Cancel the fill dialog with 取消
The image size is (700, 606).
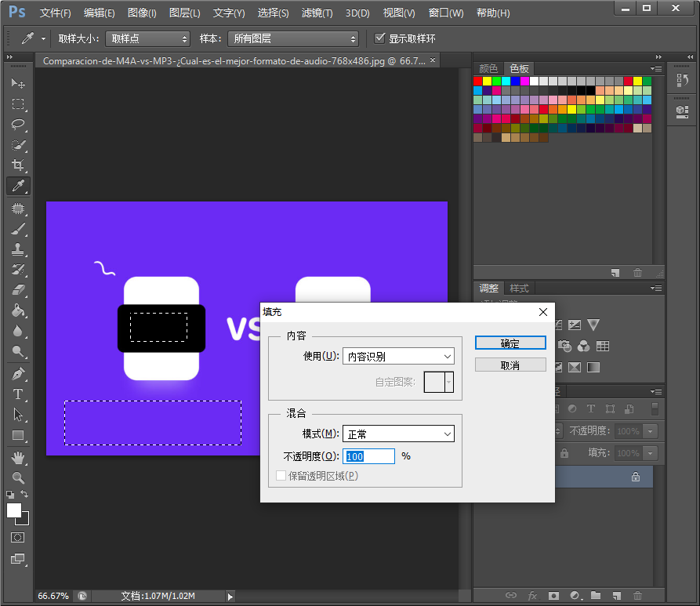510,365
